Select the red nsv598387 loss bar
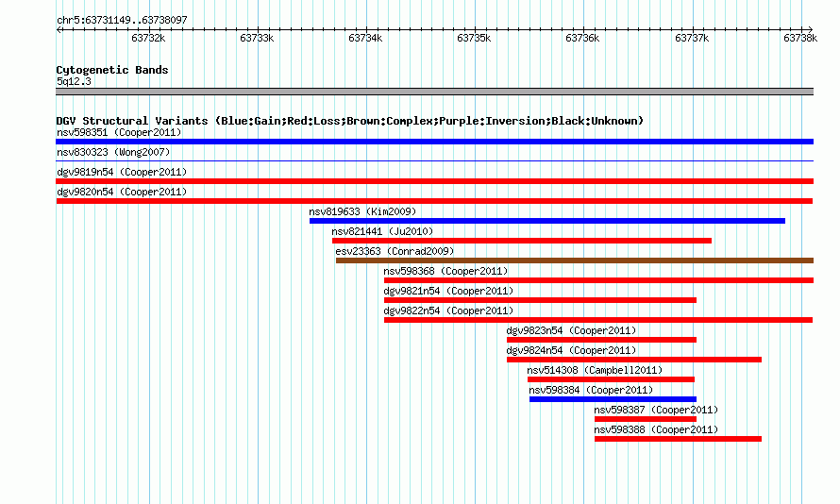 click(x=646, y=419)
